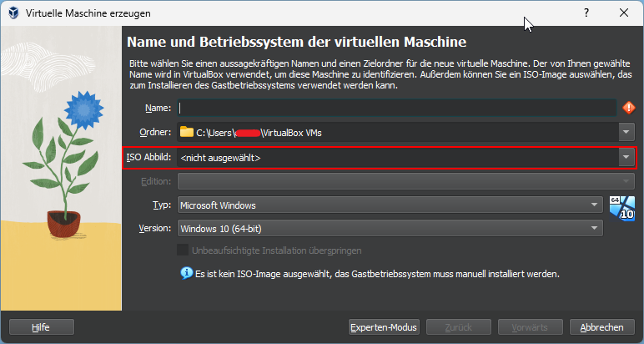This screenshot has width=644, height=344.
Task: Open the ISO Abbild dropdown
Action: 626,157
